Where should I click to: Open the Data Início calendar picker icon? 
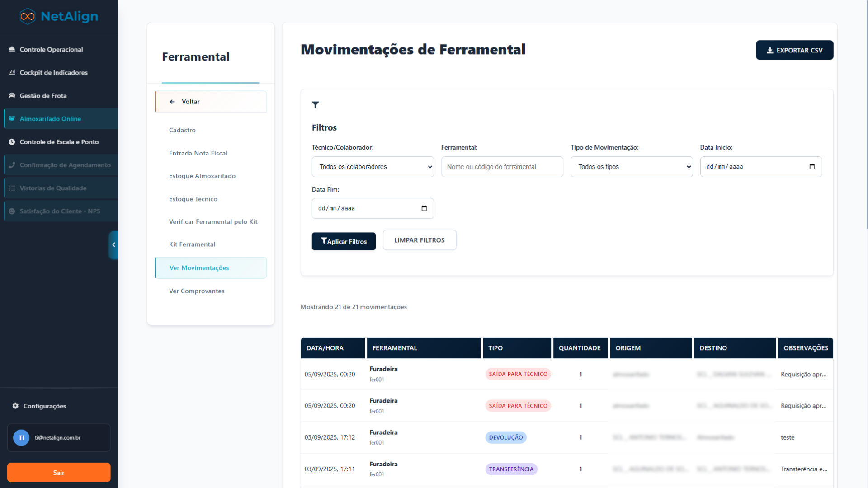click(812, 167)
